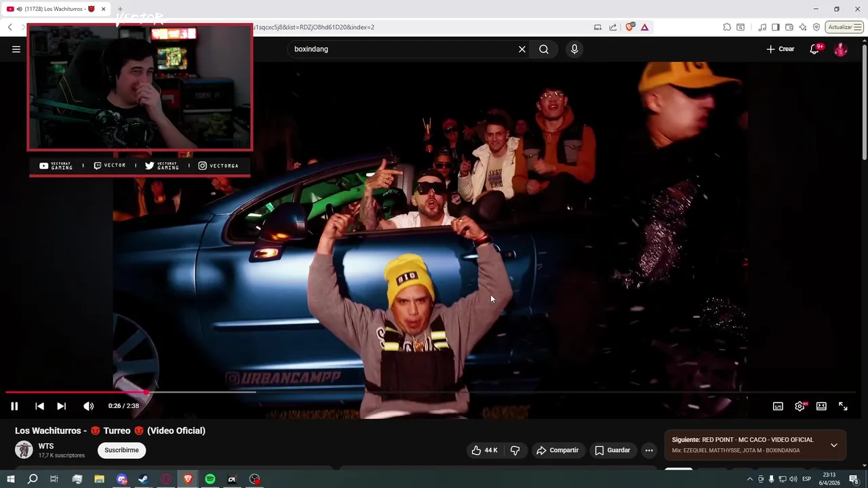Open the Discord icon on the taskbar
This screenshot has height=488, width=868.
pos(122,479)
